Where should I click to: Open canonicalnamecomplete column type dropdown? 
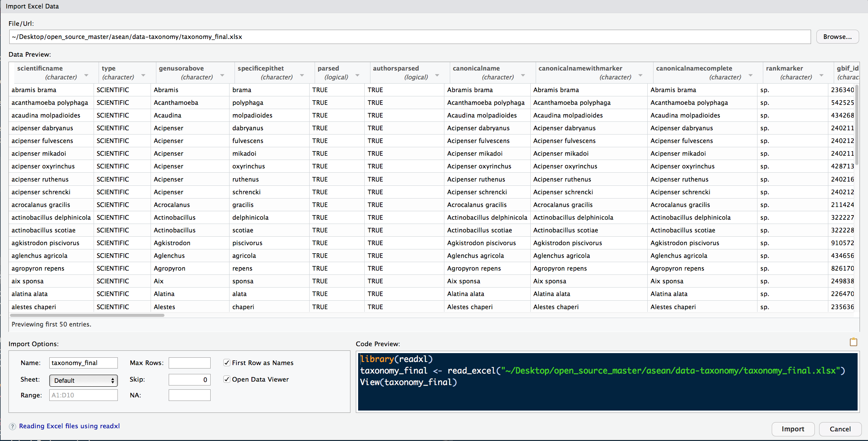click(751, 76)
